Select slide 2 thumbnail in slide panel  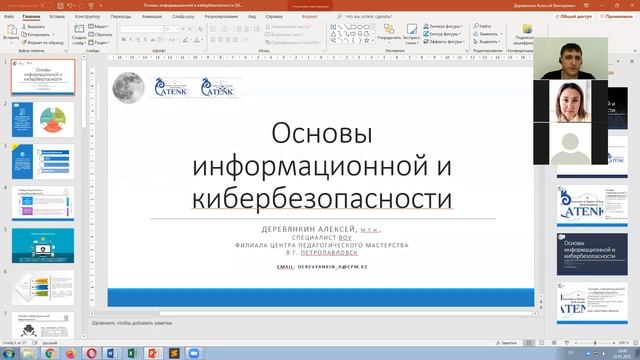point(43,120)
